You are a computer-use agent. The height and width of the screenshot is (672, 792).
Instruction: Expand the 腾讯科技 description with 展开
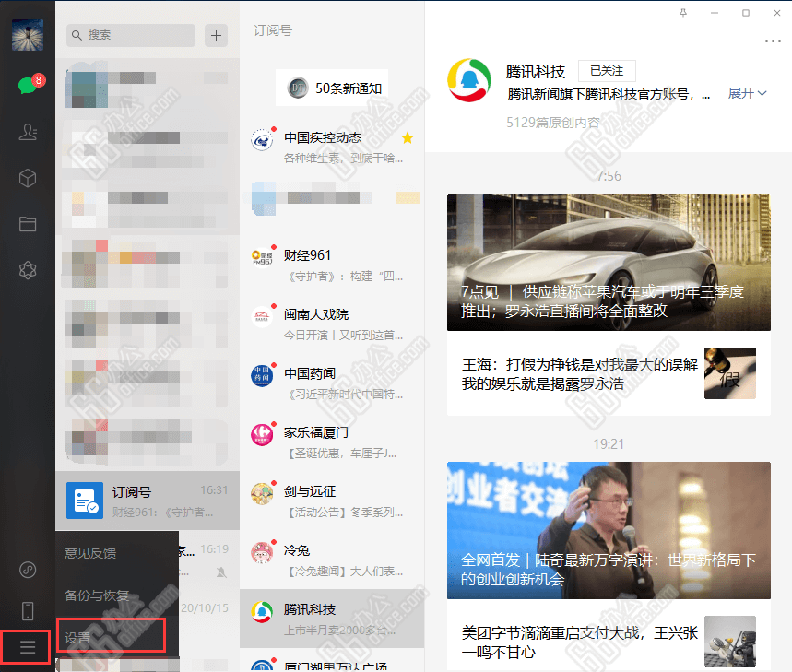(747, 93)
